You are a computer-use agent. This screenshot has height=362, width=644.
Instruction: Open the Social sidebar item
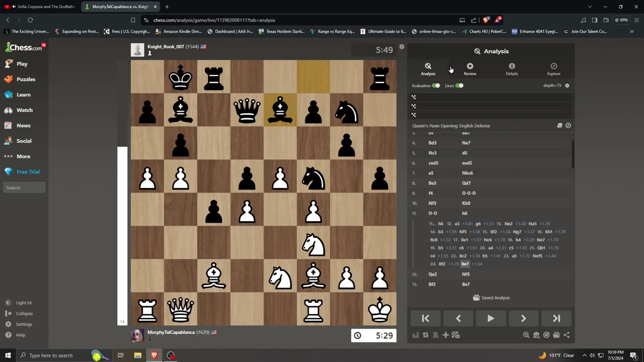click(24, 141)
